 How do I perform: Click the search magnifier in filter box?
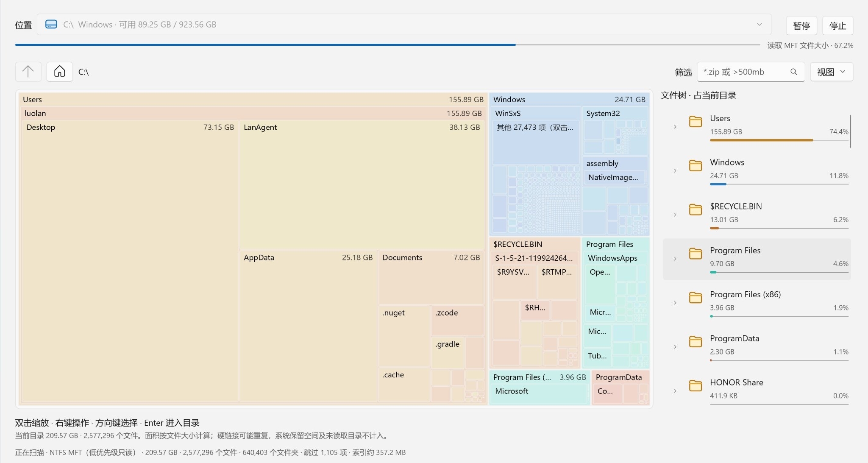[x=793, y=72]
